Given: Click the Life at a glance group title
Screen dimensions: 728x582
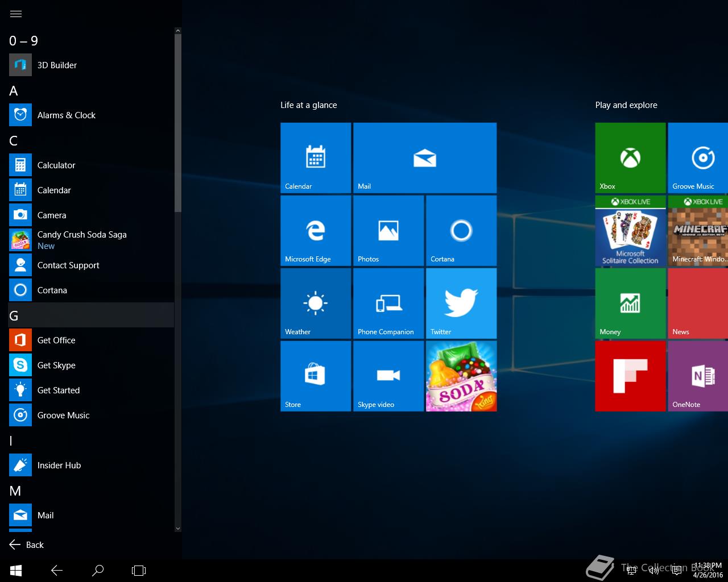Looking at the screenshot, I should (x=309, y=105).
